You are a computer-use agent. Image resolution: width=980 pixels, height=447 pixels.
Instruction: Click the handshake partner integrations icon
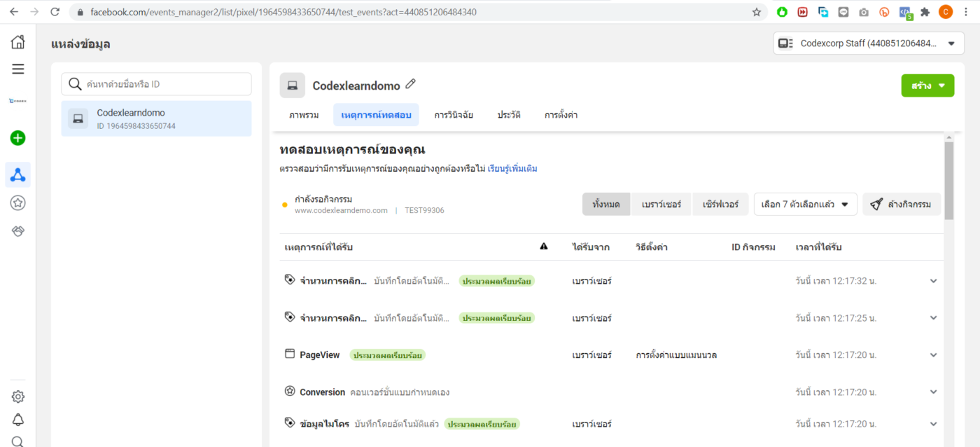pos(18,231)
